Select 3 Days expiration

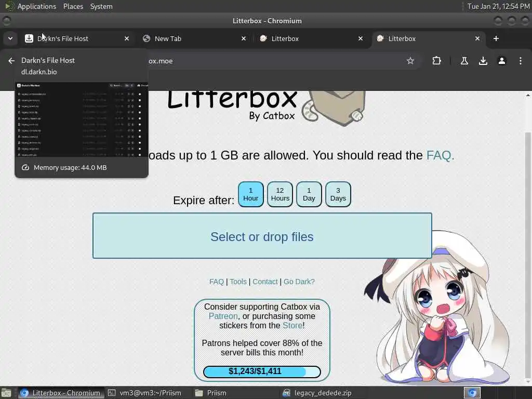[x=338, y=194]
